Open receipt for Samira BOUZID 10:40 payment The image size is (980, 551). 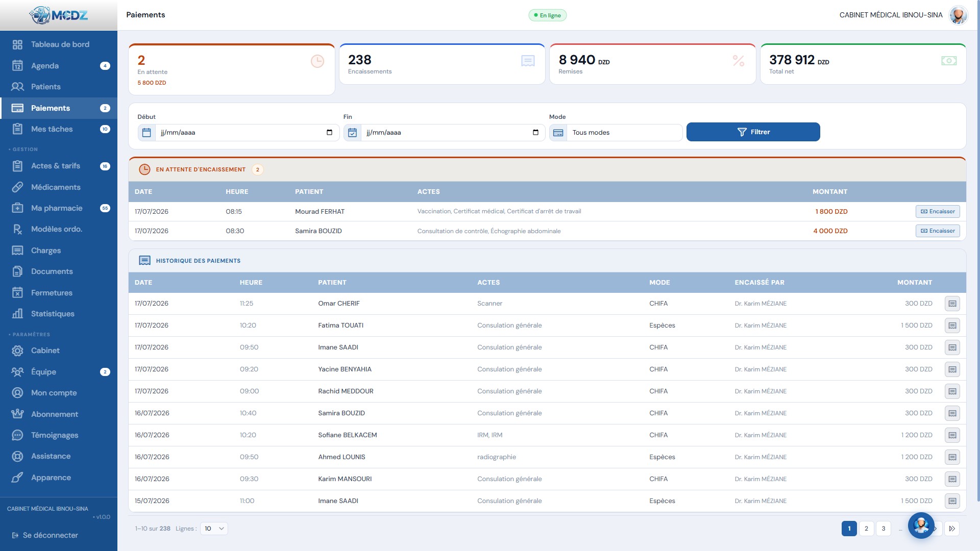click(x=952, y=413)
